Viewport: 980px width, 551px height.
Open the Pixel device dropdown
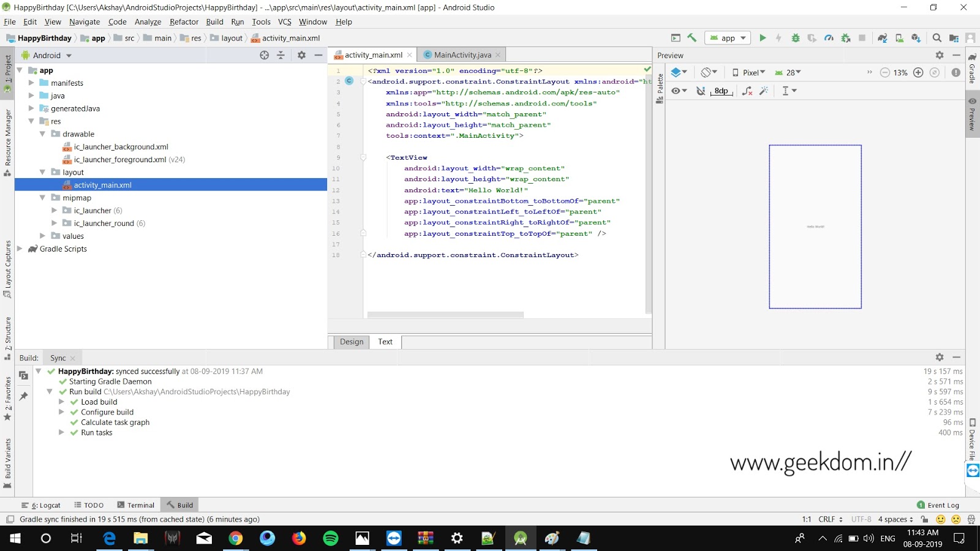click(x=748, y=72)
